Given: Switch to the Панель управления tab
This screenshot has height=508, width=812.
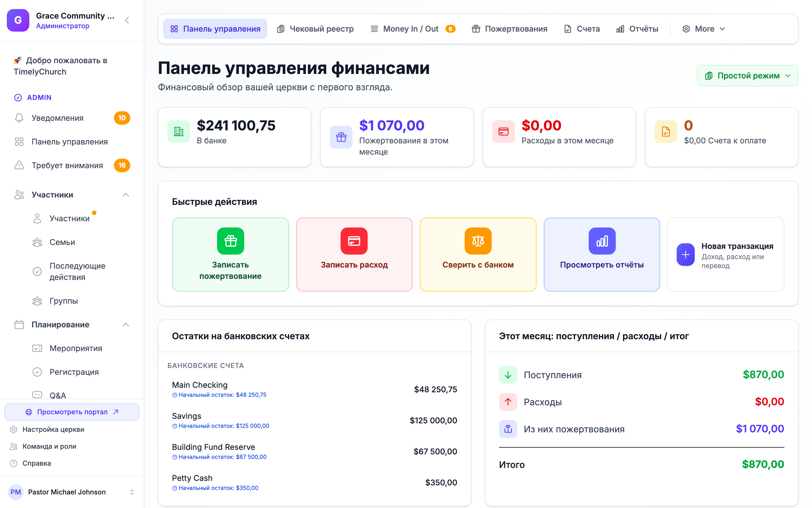Looking at the screenshot, I should pos(215,29).
